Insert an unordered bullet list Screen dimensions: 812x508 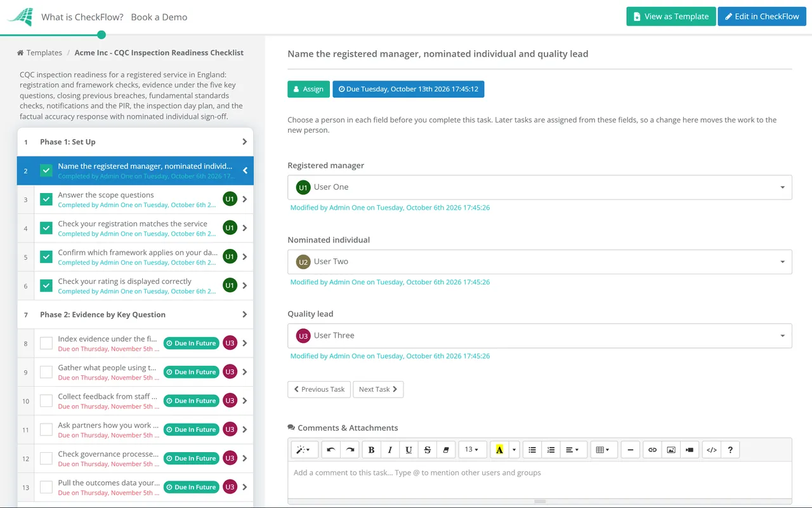(532, 450)
